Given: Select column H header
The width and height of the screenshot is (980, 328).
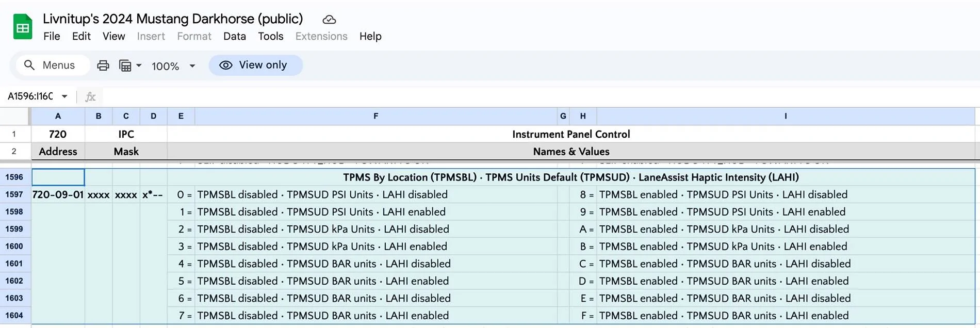Looking at the screenshot, I should 583,116.
